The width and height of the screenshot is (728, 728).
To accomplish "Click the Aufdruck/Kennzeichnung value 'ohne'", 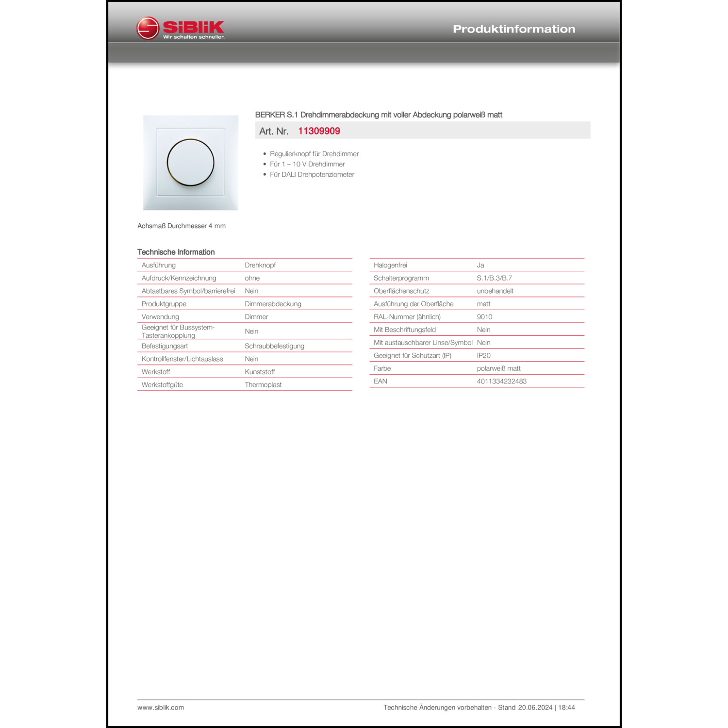I will [252, 278].
